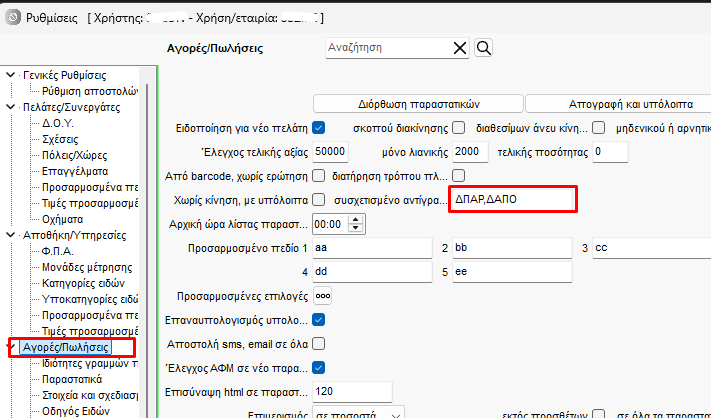This screenshot has height=418, width=711.
Task: Enable Χωρίς κίνηση, με υπόλοιπα checkbox
Action: [x=319, y=200]
